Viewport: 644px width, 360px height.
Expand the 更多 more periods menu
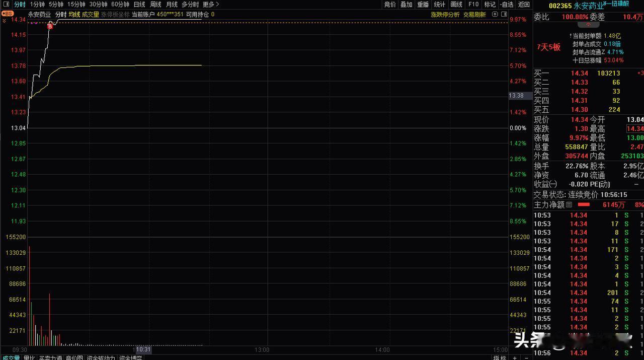tap(211, 5)
